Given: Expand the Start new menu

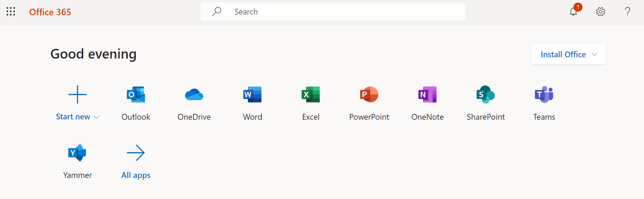Looking at the screenshot, I should click(78, 117).
